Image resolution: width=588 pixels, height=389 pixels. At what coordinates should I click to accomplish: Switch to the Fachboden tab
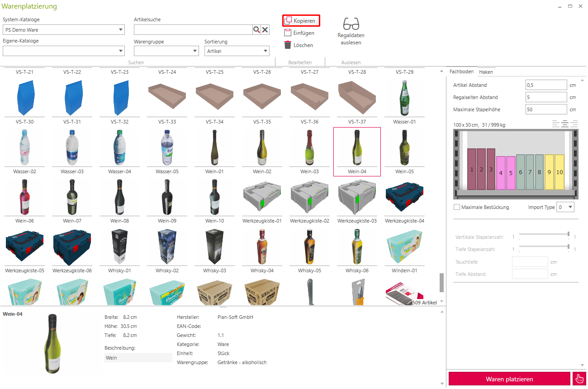point(461,72)
